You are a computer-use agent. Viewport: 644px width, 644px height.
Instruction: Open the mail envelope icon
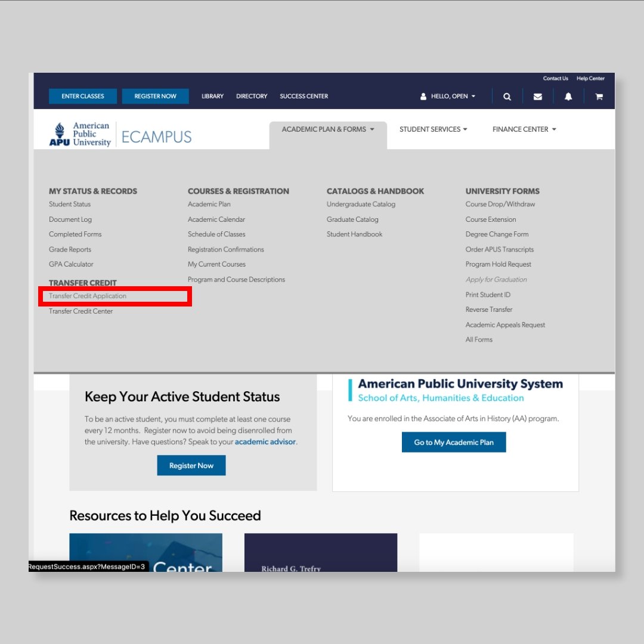pyautogui.click(x=538, y=97)
